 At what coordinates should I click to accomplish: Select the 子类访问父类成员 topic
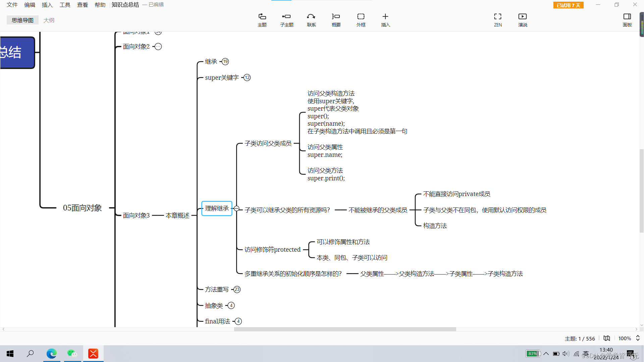pyautogui.click(x=268, y=143)
